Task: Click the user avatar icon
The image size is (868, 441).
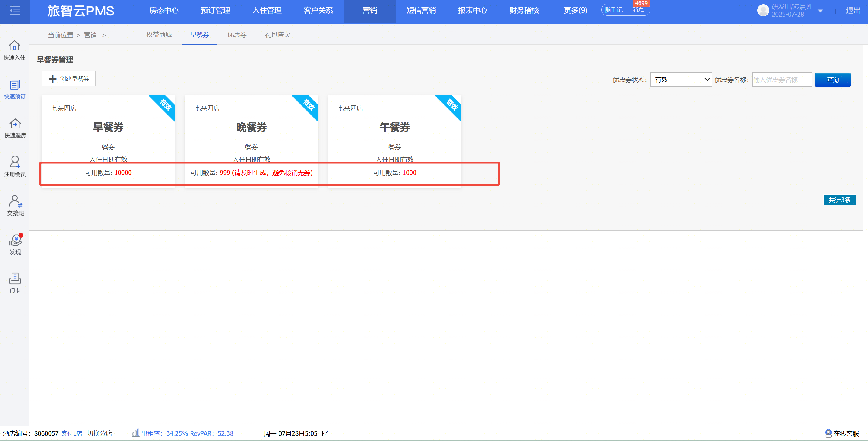Action: pos(763,10)
